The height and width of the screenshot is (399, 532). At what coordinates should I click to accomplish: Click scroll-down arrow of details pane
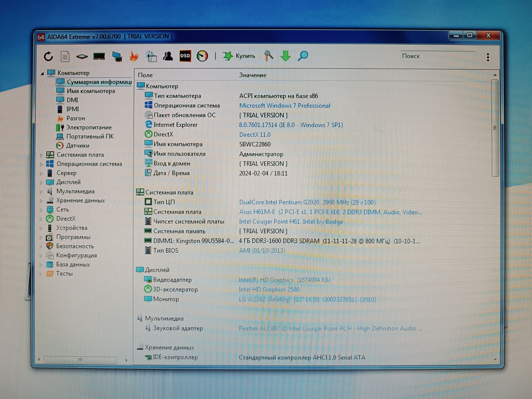495,359
